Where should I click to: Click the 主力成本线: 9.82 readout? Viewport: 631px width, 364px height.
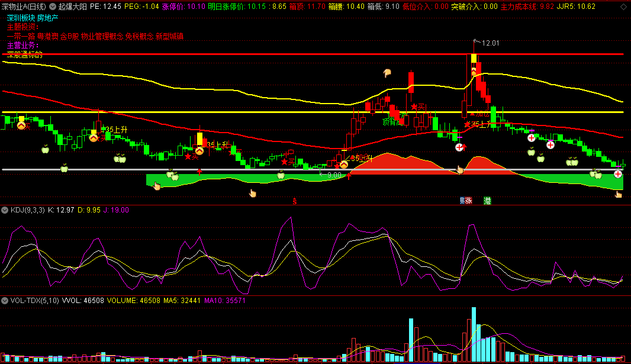527,7
